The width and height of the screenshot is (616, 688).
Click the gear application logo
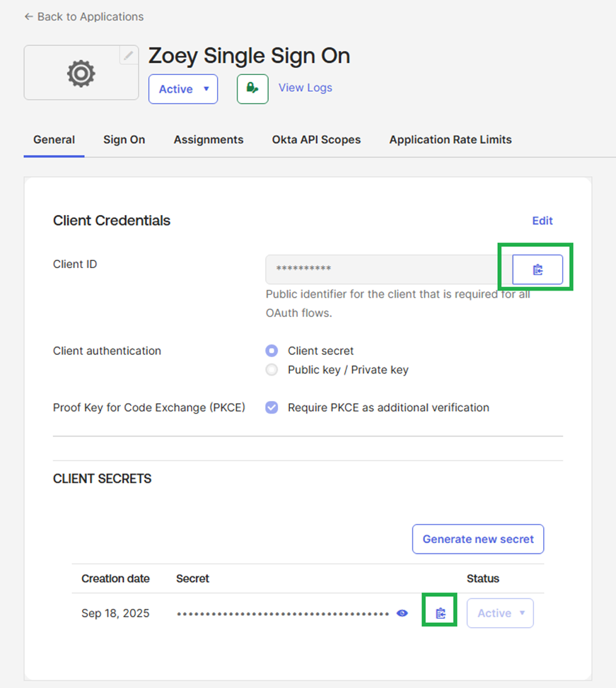(x=81, y=74)
